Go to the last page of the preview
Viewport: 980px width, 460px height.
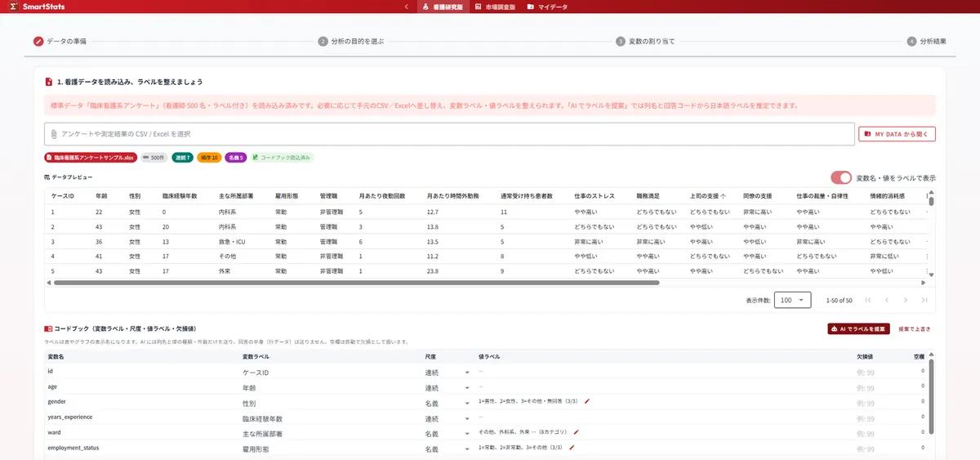click(924, 300)
